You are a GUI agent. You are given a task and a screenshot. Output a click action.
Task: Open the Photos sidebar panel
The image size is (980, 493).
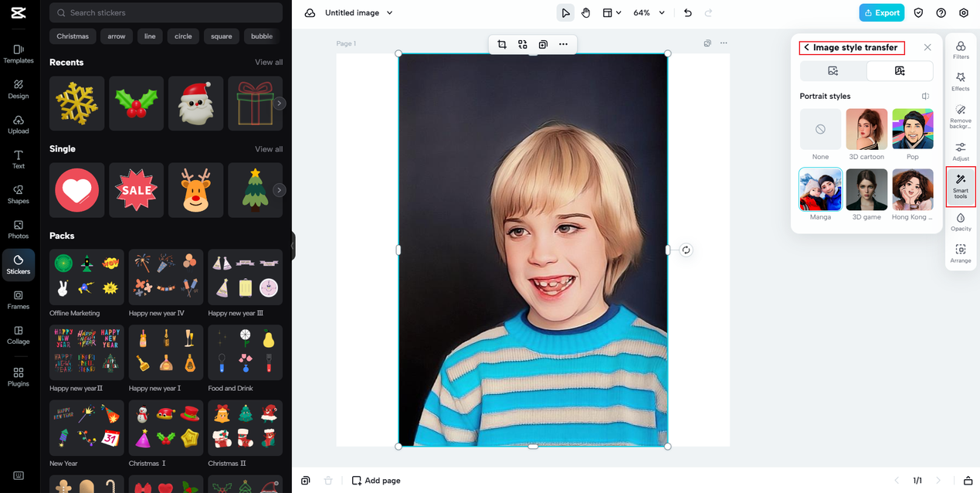coord(19,229)
